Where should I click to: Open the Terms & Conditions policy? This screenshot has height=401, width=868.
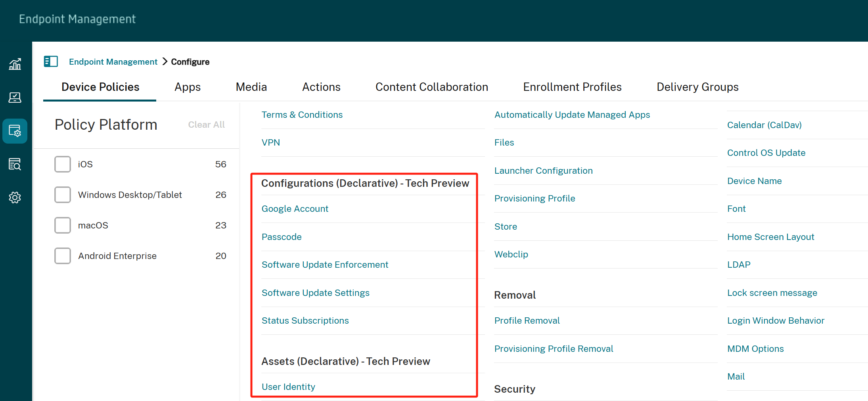click(302, 115)
